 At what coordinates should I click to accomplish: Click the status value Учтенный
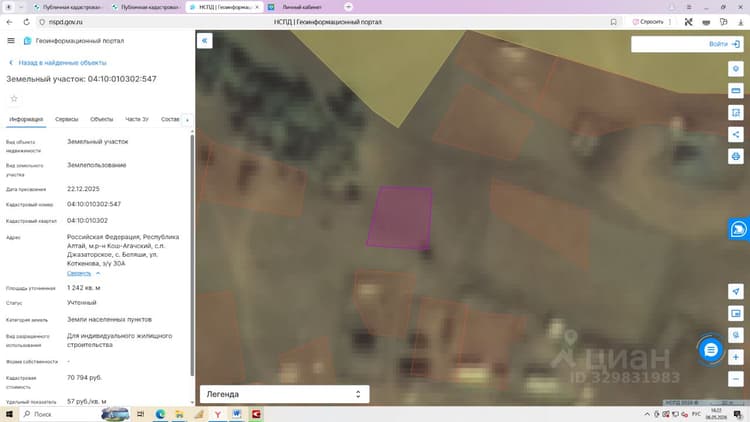81,302
